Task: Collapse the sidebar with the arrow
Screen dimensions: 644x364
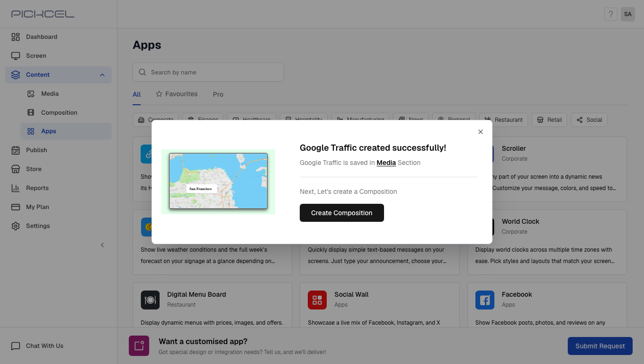Action: [102, 245]
